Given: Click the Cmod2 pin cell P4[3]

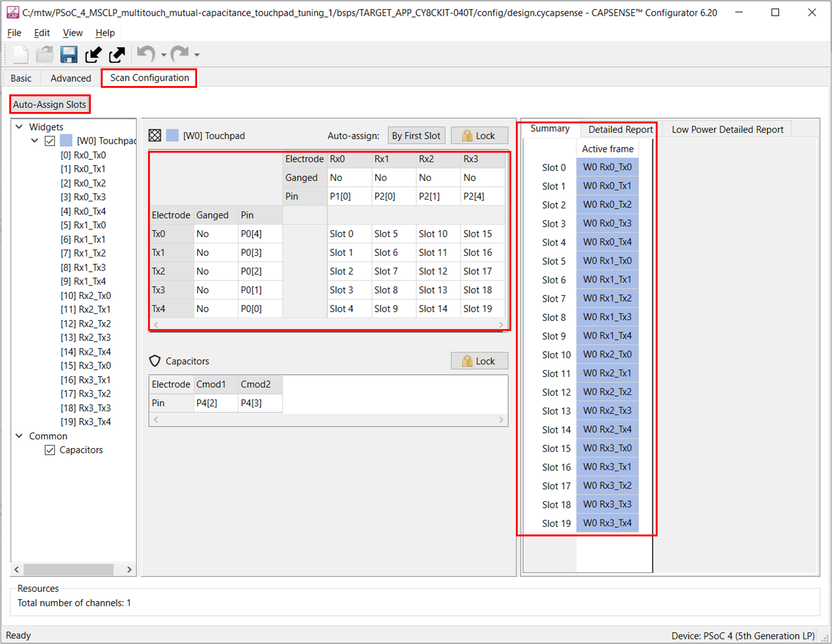Looking at the screenshot, I should pyautogui.click(x=260, y=403).
